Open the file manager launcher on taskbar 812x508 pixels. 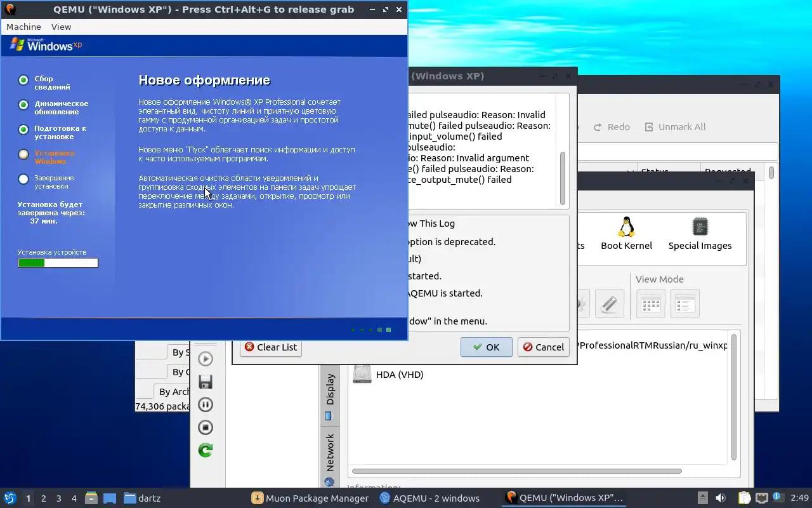91,498
